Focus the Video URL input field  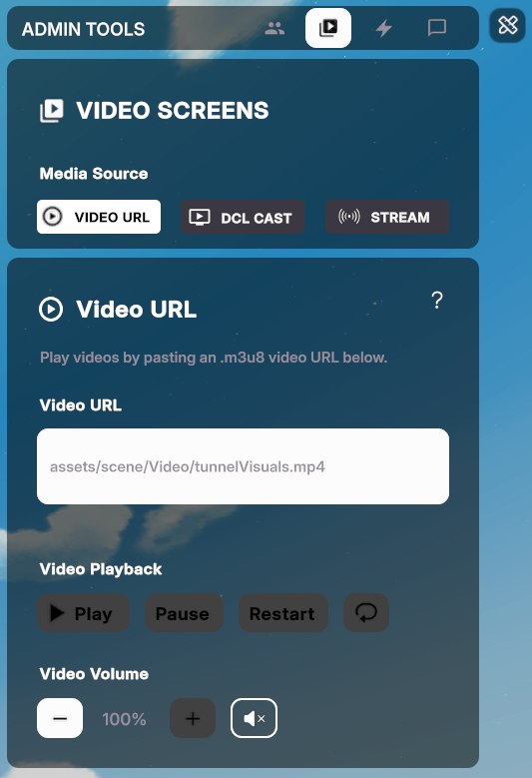243,466
